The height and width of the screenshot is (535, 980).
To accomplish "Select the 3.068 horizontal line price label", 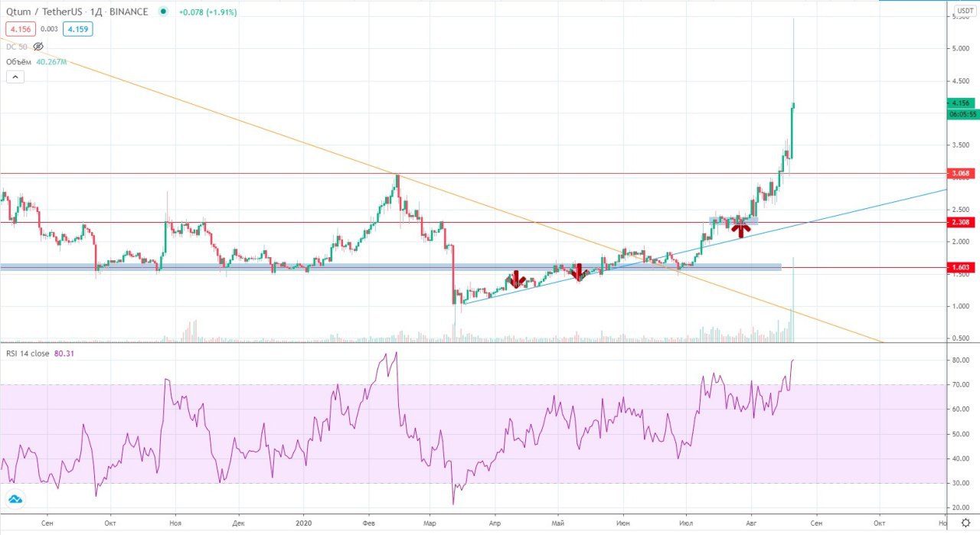I will pos(961,174).
